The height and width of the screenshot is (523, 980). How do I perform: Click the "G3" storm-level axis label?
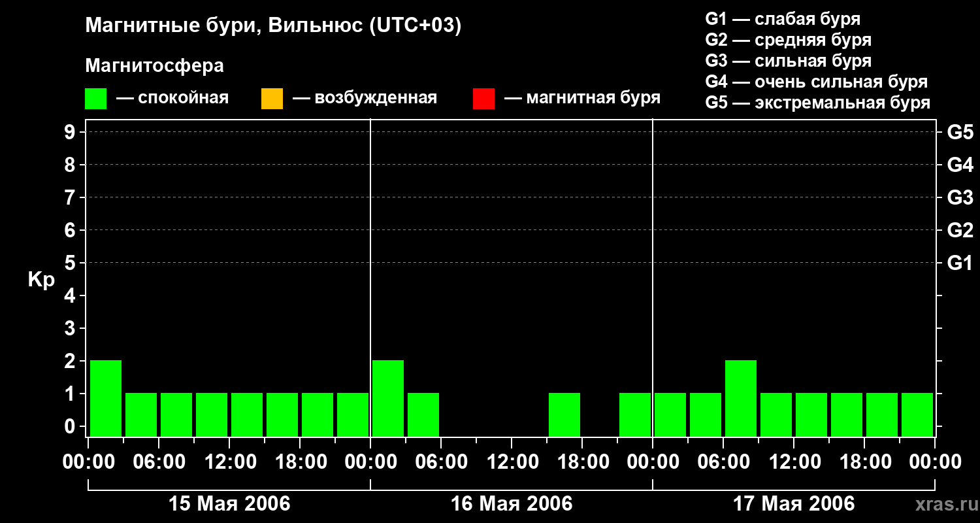pyautogui.click(x=960, y=197)
